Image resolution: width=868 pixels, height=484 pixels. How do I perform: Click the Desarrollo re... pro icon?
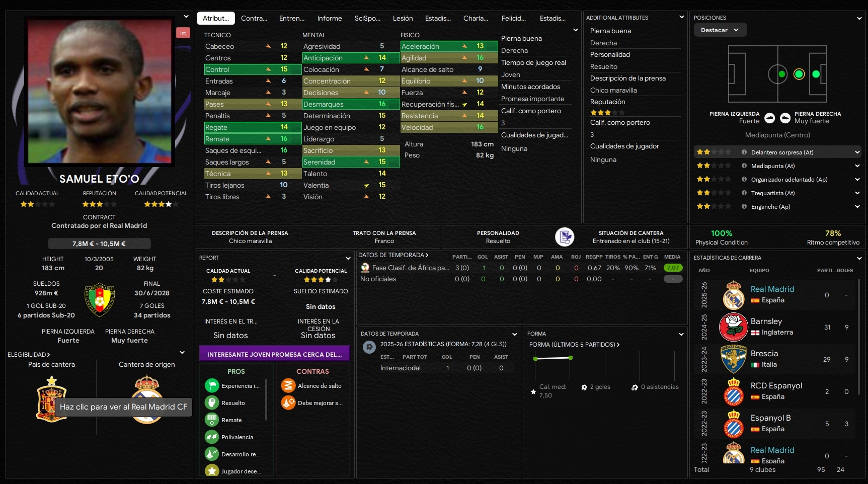[212, 454]
